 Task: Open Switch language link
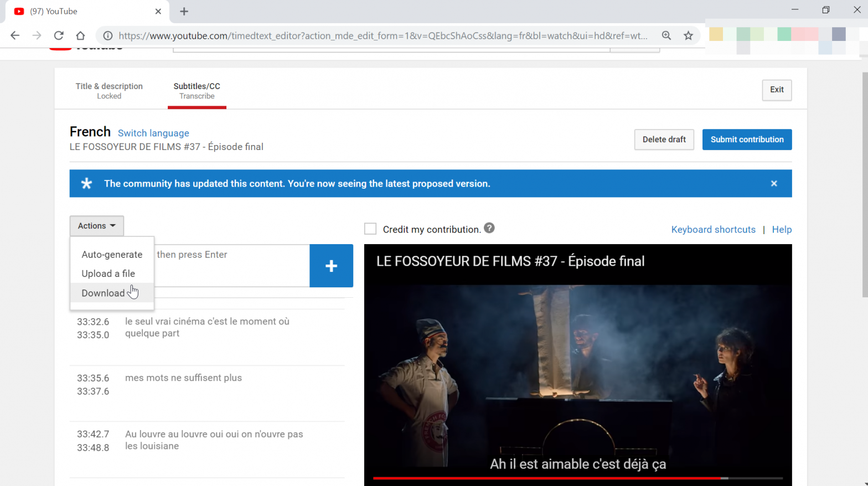point(153,133)
